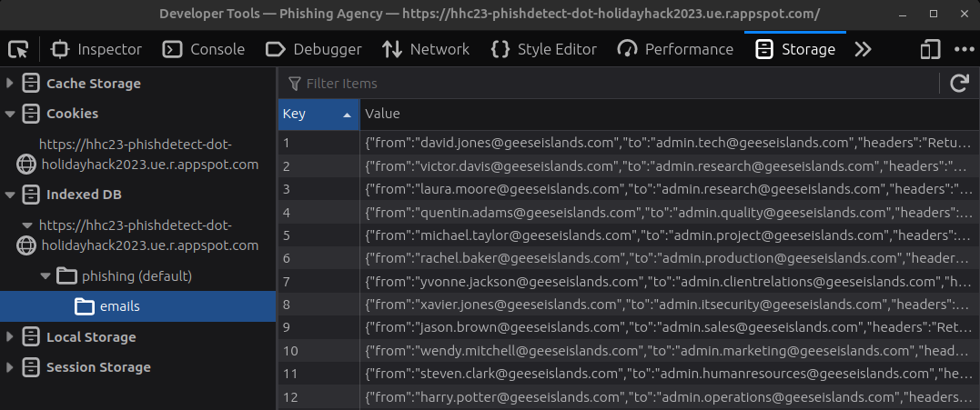Collapse the Indexed DB section

[x=10, y=195]
